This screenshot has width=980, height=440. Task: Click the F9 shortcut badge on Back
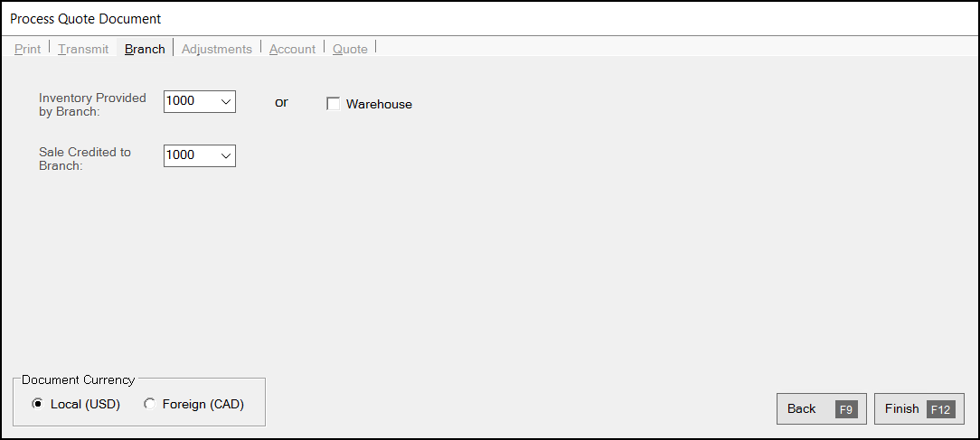coord(846,410)
